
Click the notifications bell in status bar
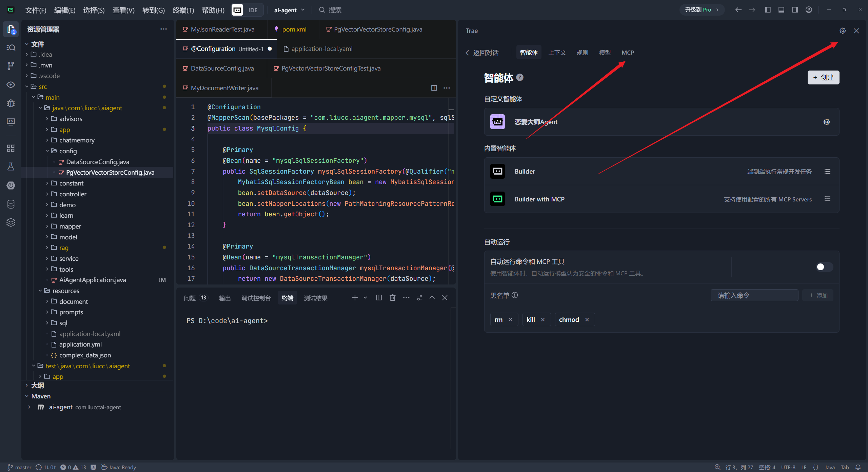pos(858,467)
